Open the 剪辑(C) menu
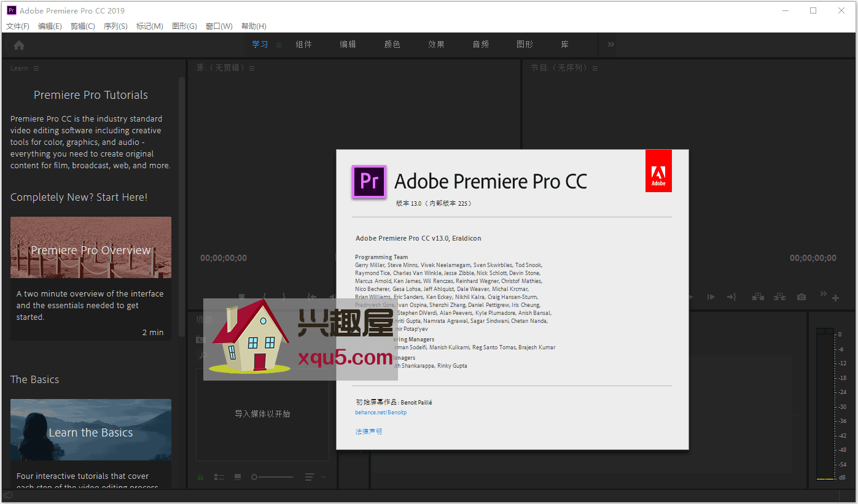The image size is (858, 504). 83,26
